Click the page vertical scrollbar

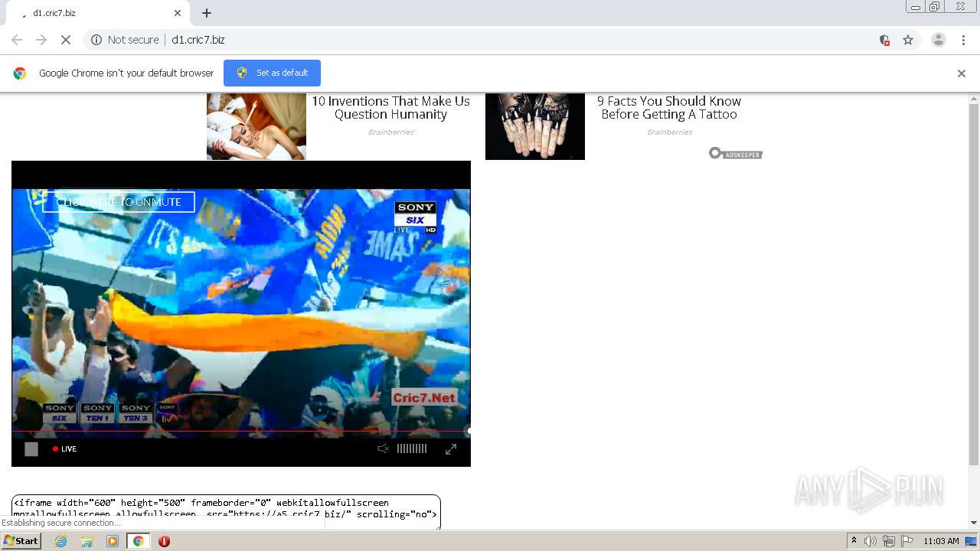pyautogui.click(x=974, y=284)
